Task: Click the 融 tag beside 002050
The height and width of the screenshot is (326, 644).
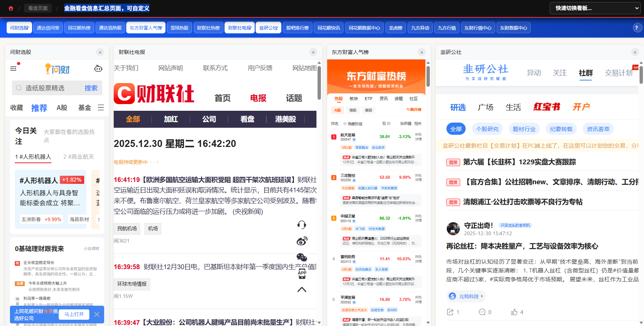Action: [x=354, y=180]
